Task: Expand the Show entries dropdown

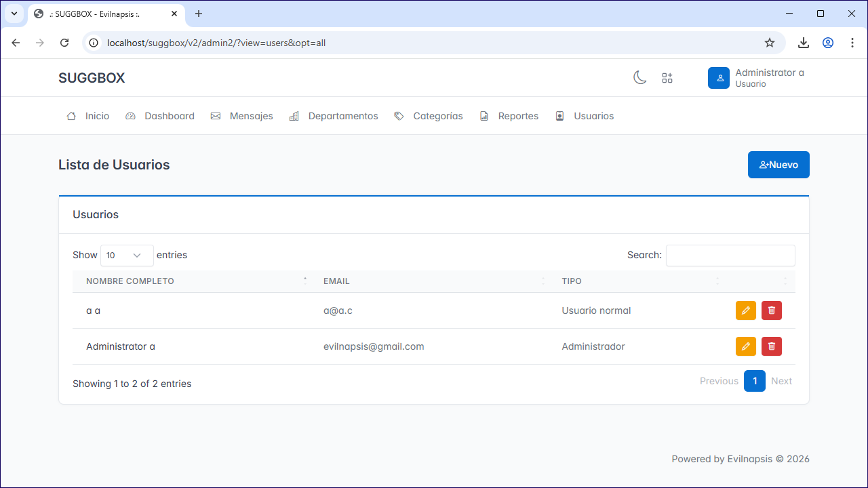Action: [x=127, y=256]
